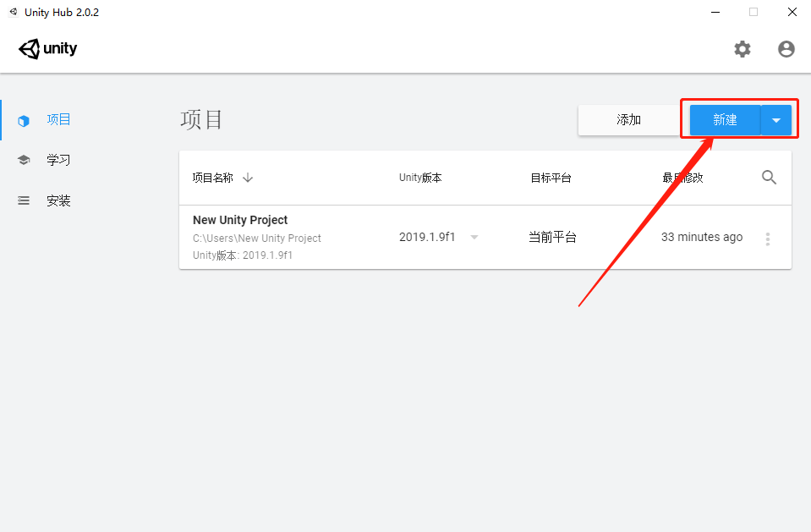Click the list icon beside 安装
This screenshot has height=532, width=811.
click(x=24, y=200)
